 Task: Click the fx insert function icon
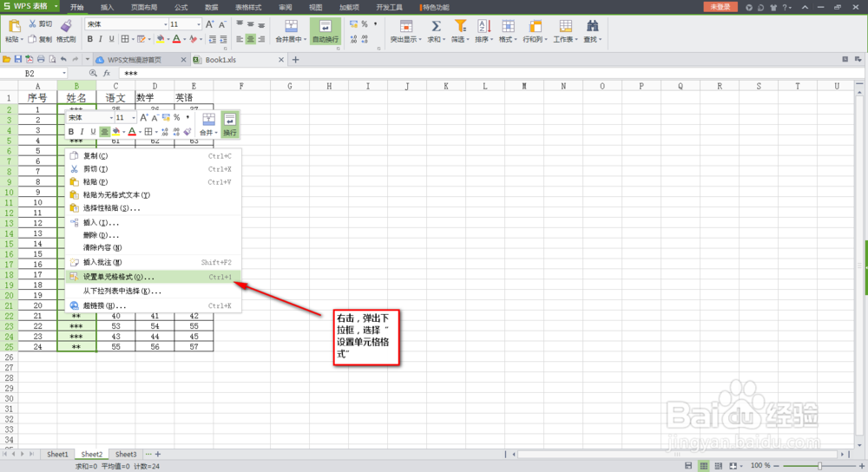(x=107, y=73)
